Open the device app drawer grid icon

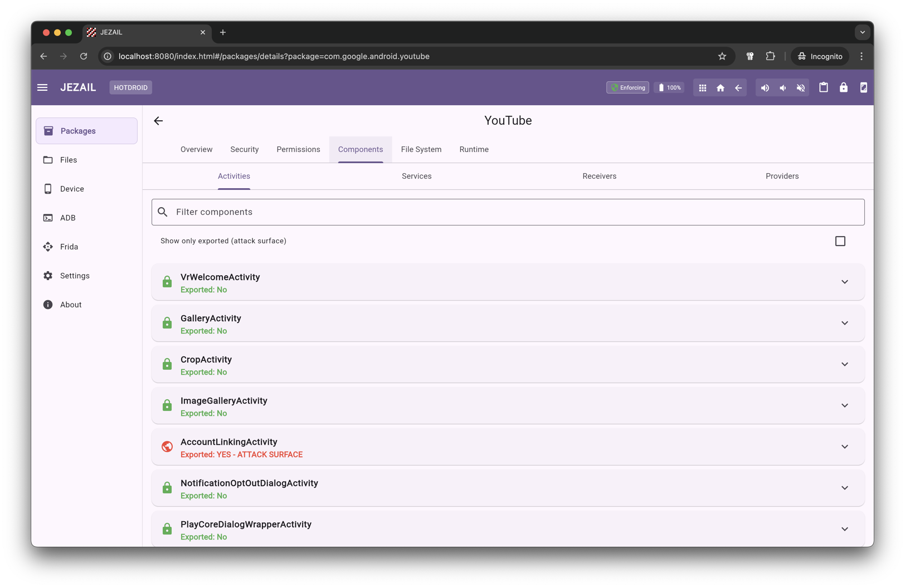(x=702, y=87)
